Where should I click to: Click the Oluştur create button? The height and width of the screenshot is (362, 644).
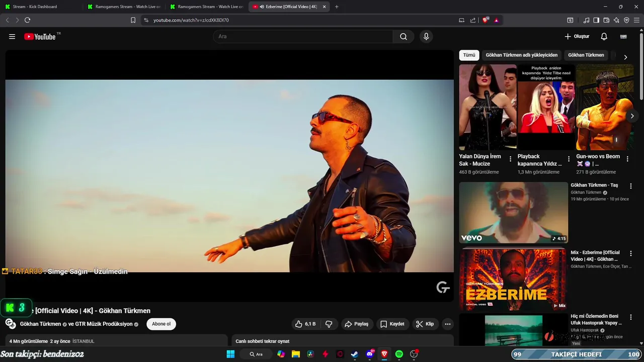coord(577,37)
